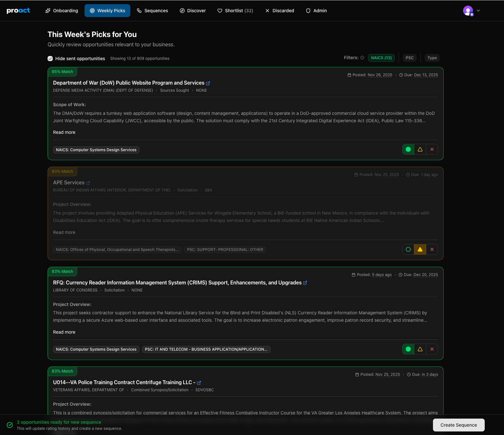Open the PSC filter dropdown
504x435 pixels.
coord(410,58)
